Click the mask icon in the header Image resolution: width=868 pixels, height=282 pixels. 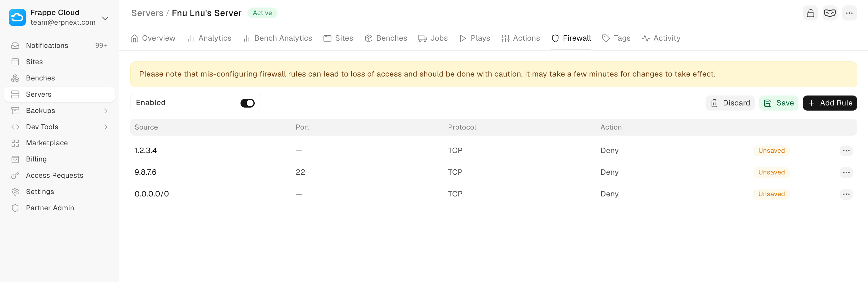tap(829, 13)
